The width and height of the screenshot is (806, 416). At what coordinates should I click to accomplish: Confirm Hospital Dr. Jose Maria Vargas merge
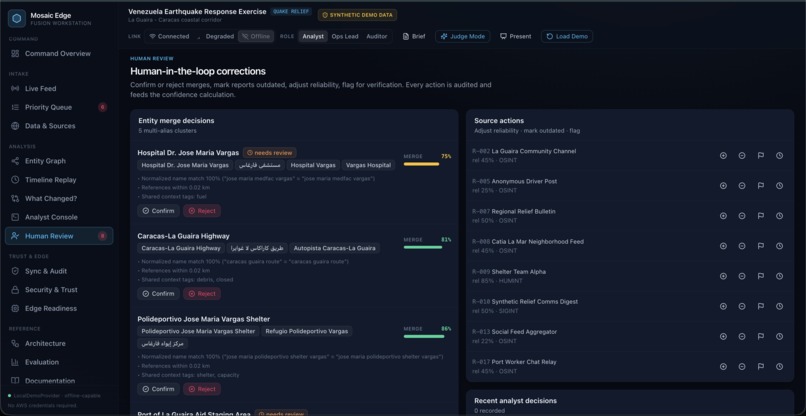[x=158, y=211]
